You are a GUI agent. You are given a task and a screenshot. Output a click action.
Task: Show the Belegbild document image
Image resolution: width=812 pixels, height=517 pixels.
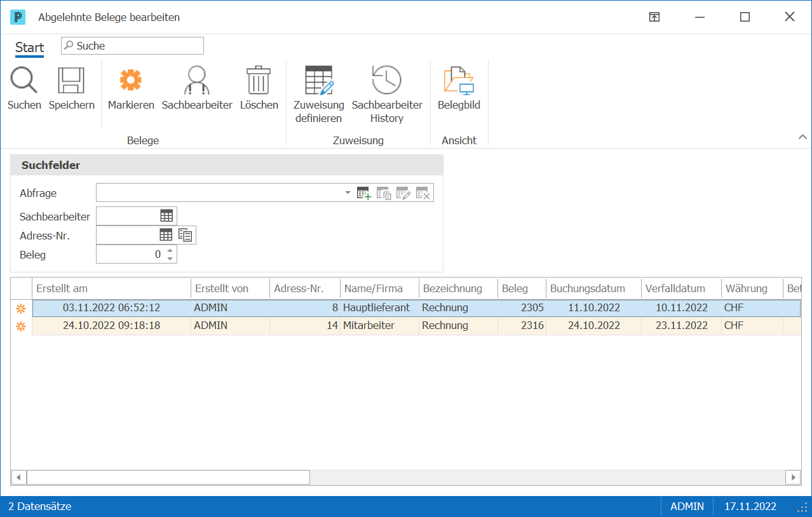[x=459, y=81]
